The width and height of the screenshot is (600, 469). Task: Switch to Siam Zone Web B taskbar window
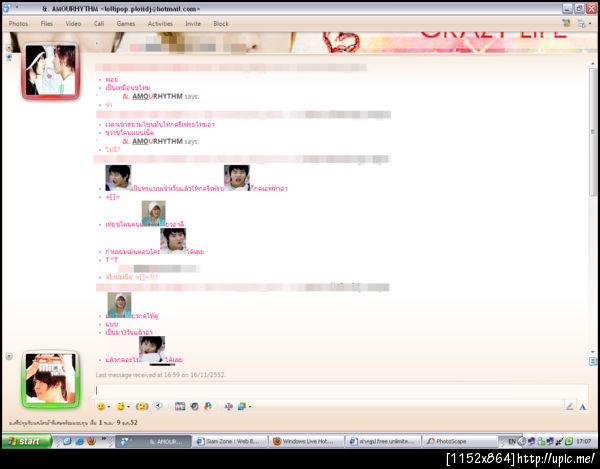(x=230, y=441)
